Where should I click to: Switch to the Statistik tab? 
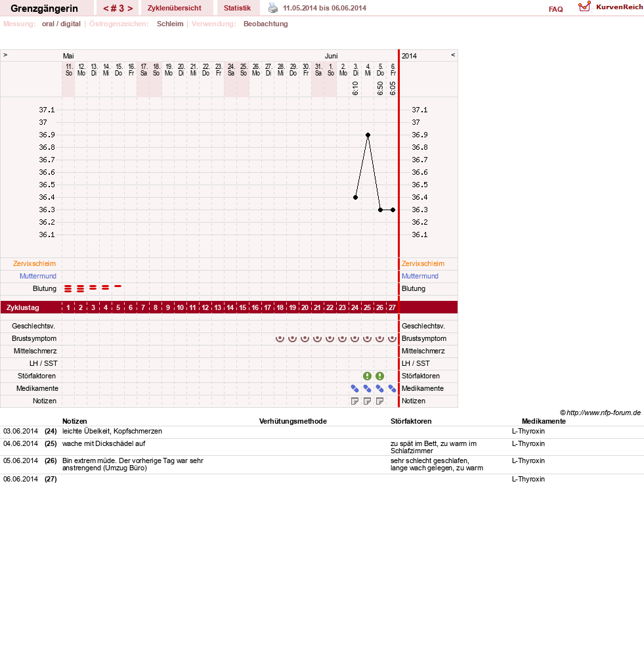[237, 8]
